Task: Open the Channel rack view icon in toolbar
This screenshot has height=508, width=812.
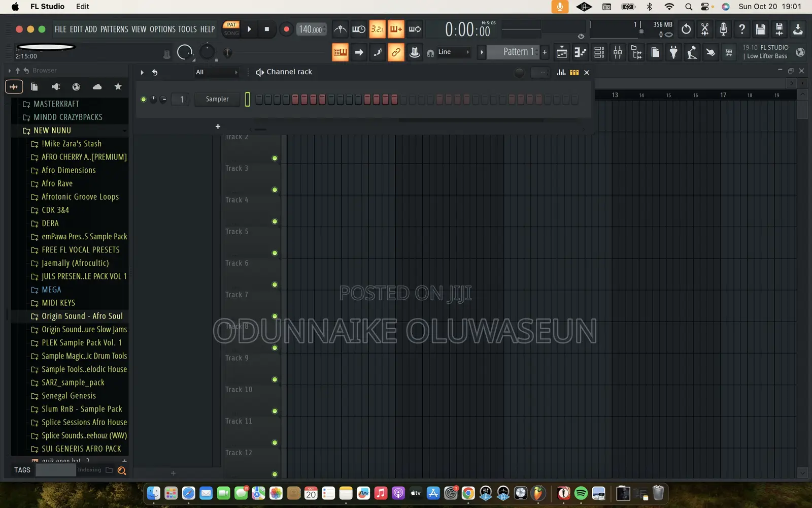Action: coord(599,52)
